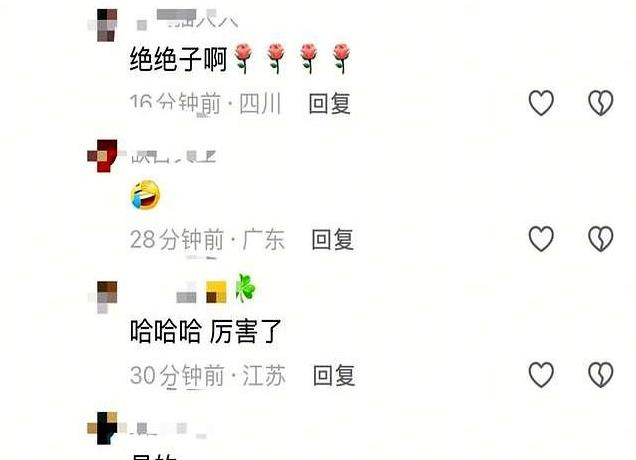
Task: Reply to the 30分钟前 江苏 comment
Action: (334, 375)
